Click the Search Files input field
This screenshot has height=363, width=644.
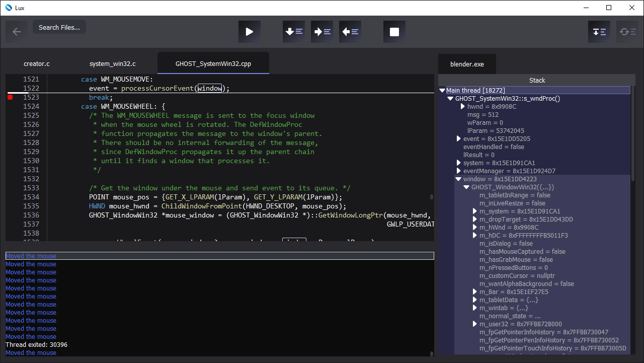(59, 27)
